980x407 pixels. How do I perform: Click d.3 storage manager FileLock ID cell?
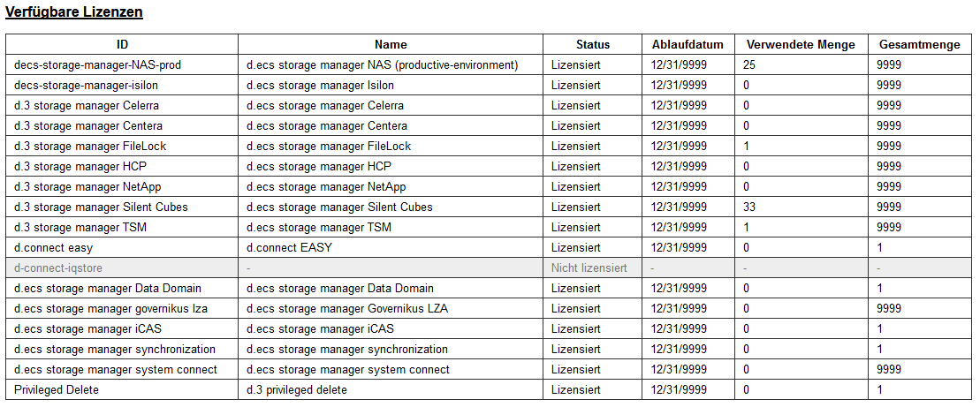click(122, 146)
